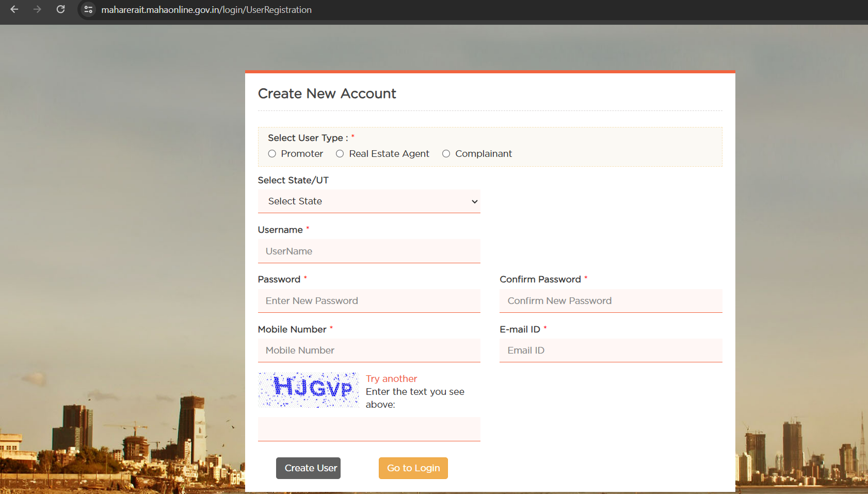Click the Email ID text field
Screen dimensions: 868x494
tap(610, 350)
